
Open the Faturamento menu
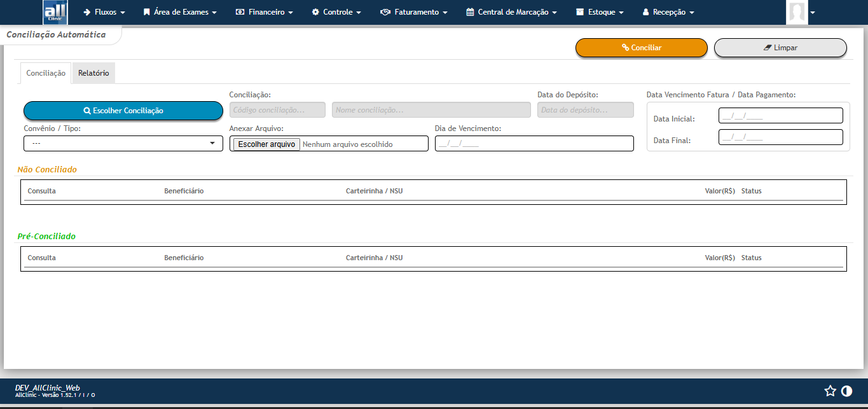click(x=413, y=11)
